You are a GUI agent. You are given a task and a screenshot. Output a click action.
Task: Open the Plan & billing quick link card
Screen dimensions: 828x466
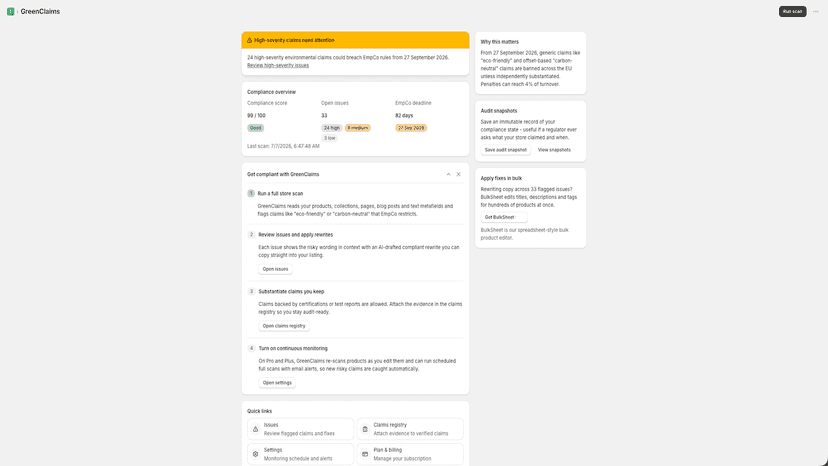(x=410, y=454)
